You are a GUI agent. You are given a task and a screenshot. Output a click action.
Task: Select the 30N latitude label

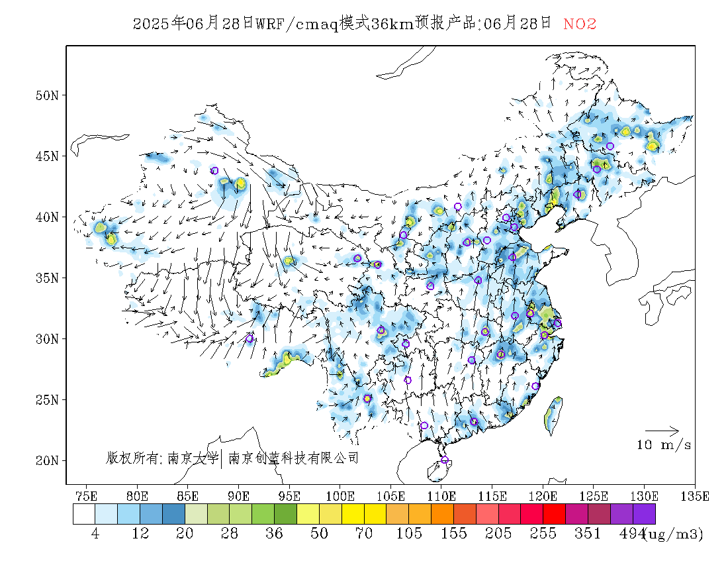click(x=47, y=338)
